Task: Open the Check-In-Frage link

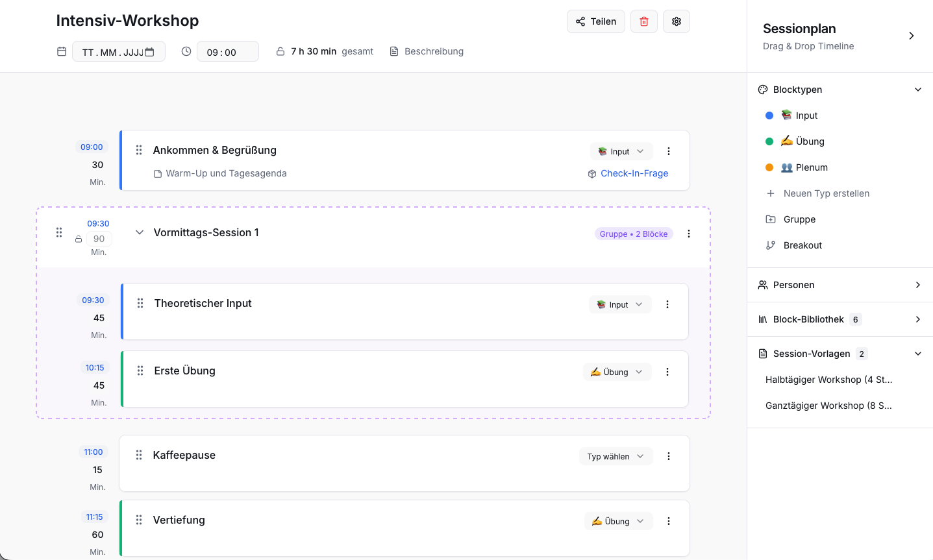Action: 634,173
